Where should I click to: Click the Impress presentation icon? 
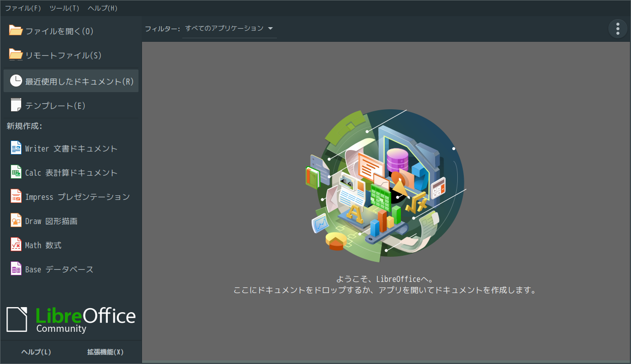click(16, 196)
